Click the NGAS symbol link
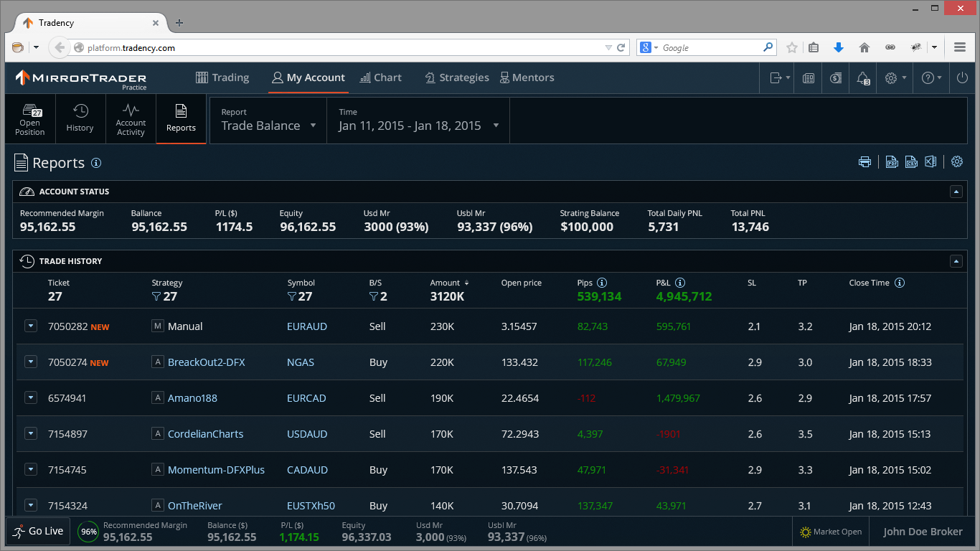 (301, 362)
